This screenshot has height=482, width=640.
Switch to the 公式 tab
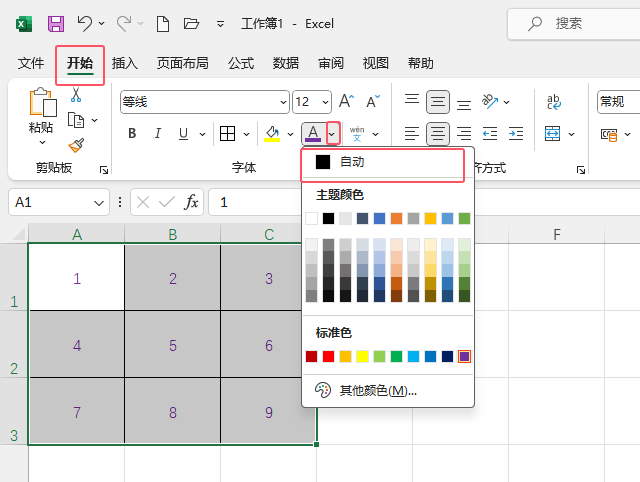241,63
